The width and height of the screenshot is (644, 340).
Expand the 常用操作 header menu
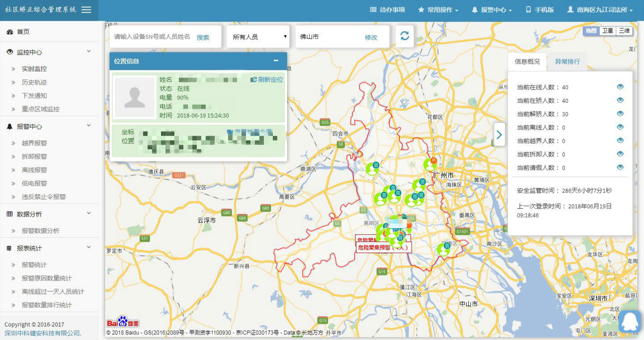[438, 10]
